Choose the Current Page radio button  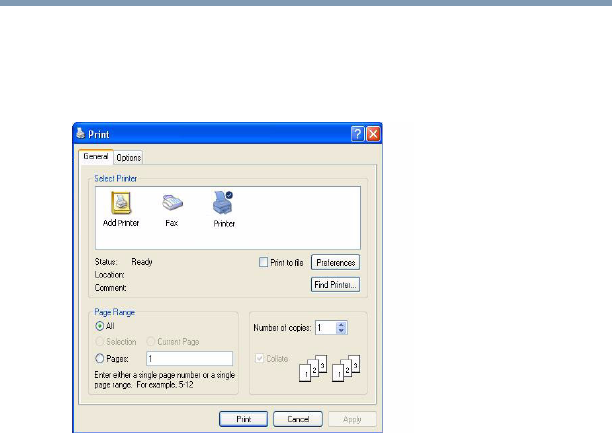click(151, 342)
